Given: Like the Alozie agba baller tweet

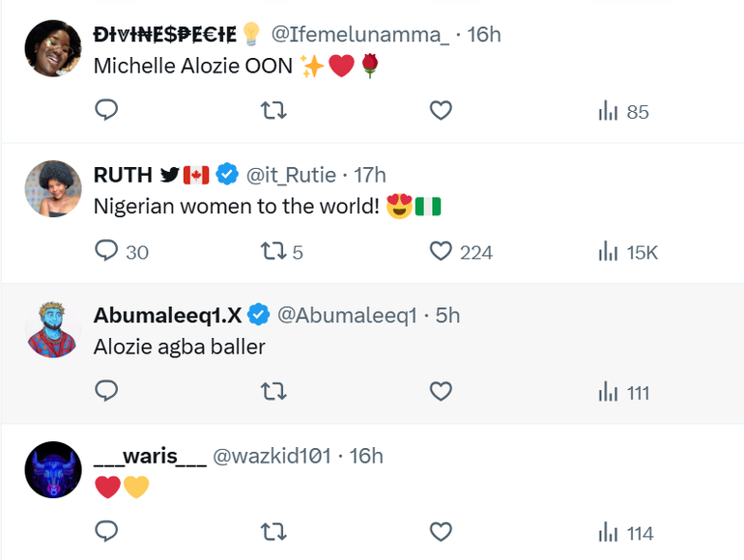Looking at the screenshot, I should pyautogui.click(x=441, y=392).
